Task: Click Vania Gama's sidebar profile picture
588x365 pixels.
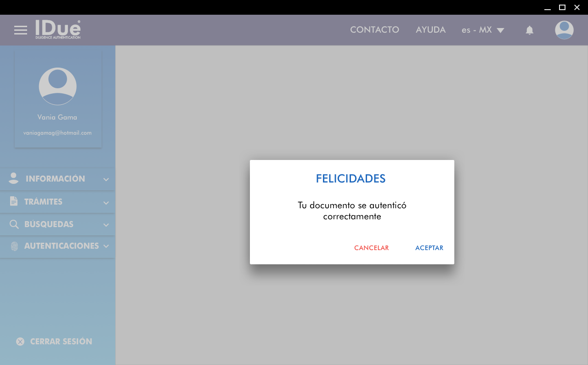Action: tap(58, 86)
